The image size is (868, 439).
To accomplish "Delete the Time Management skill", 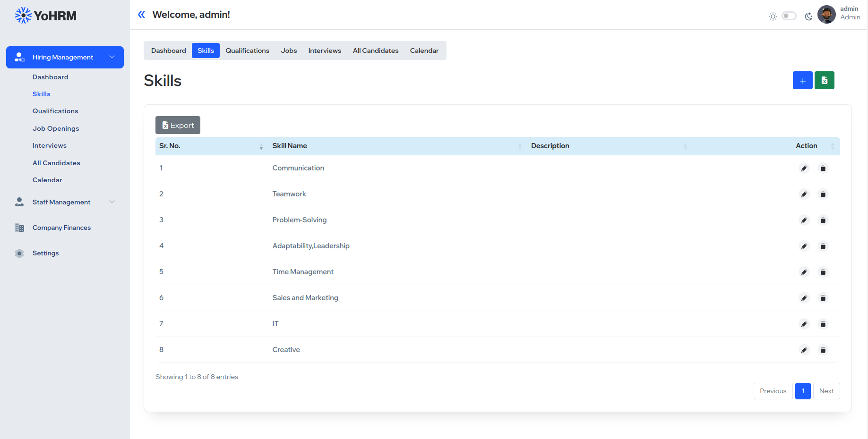I will click(x=823, y=272).
